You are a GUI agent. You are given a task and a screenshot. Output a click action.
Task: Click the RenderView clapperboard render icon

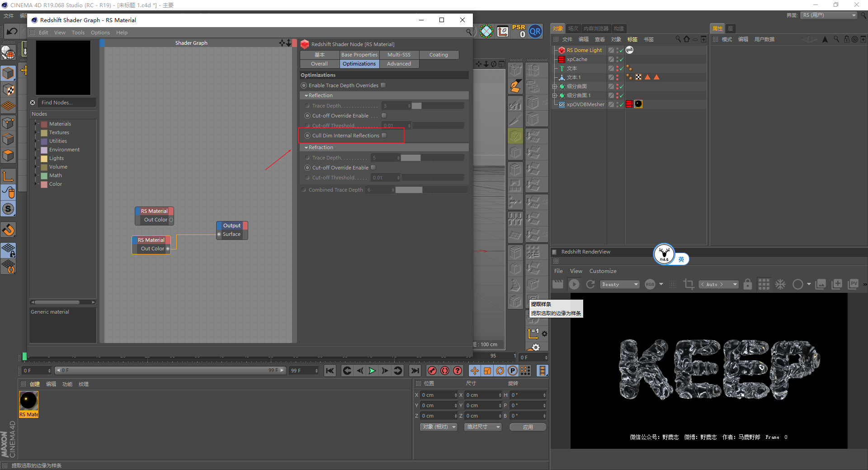[x=558, y=284]
